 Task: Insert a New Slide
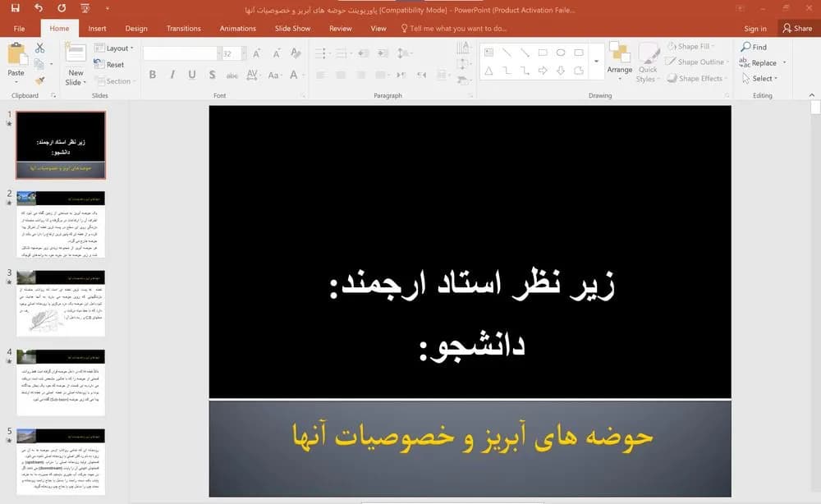point(76,64)
